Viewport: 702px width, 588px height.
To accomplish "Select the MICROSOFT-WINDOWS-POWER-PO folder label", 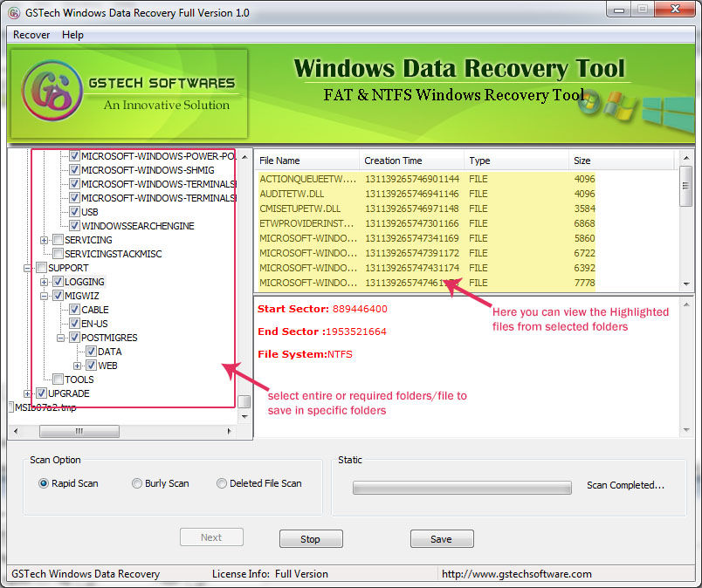I will [x=159, y=156].
